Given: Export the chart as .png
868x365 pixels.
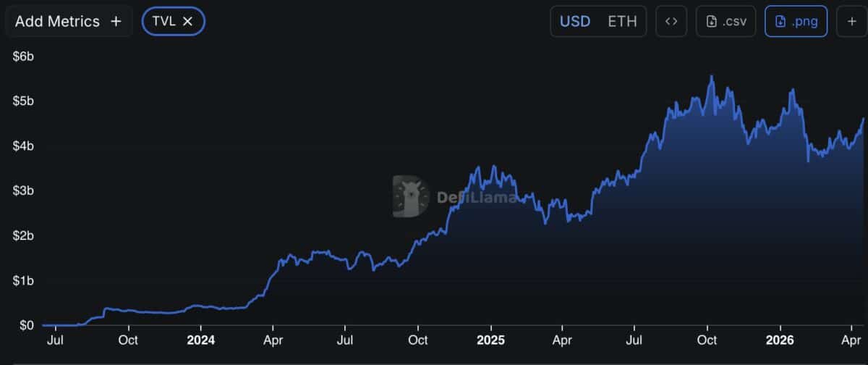Looking at the screenshot, I should coord(796,22).
